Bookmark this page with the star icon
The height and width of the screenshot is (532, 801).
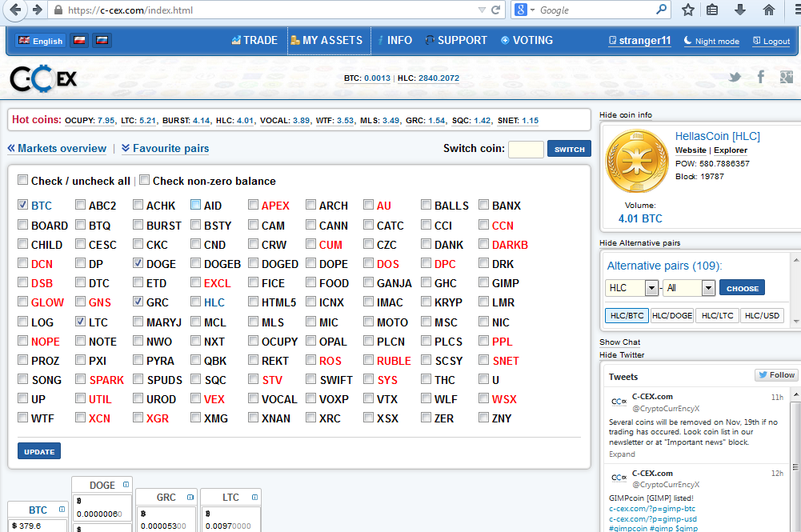coord(688,10)
